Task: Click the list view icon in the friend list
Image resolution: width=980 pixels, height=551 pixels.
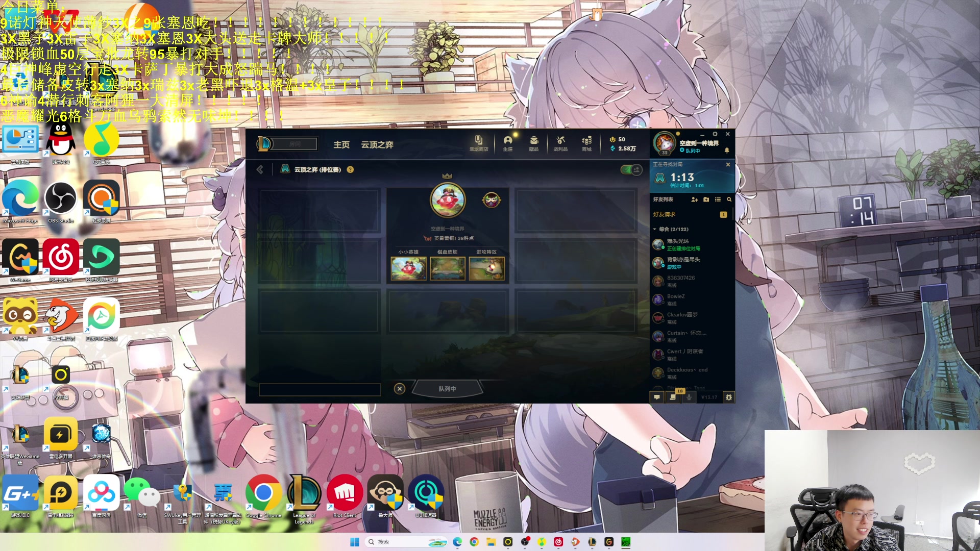Action: 718,199
